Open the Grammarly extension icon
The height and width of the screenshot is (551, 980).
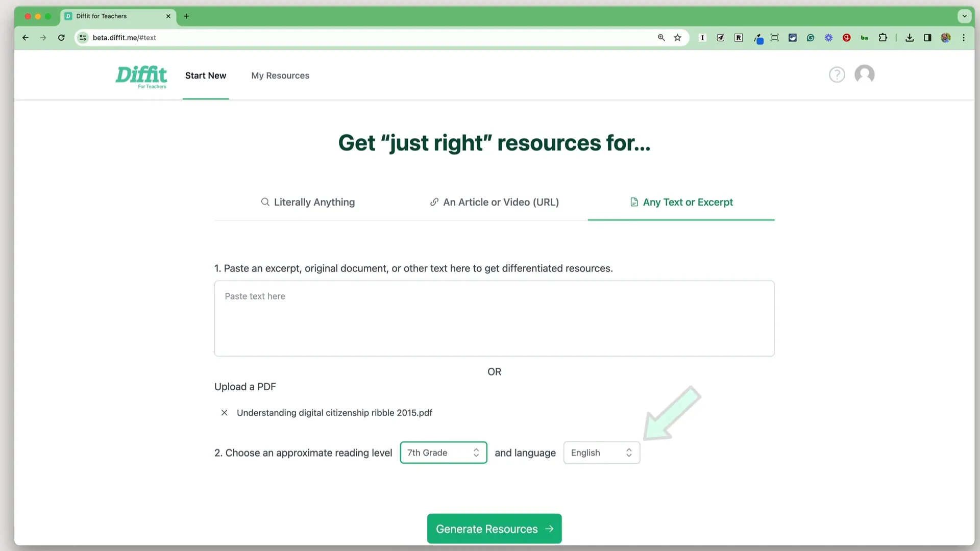pos(811,38)
